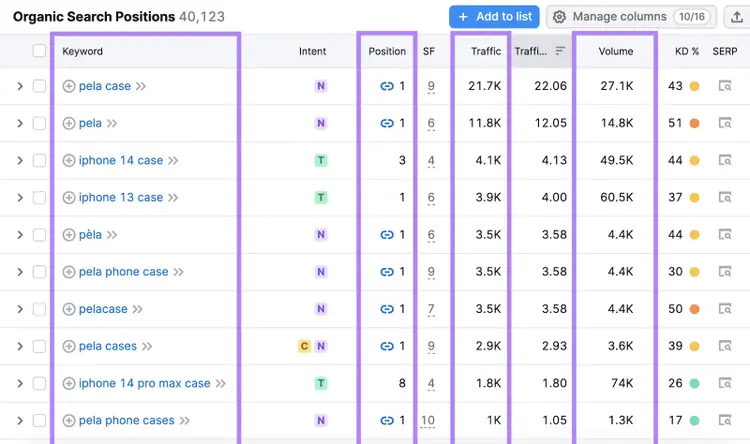
Task: Add pela phone cases via plus icon
Action: [x=69, y=421]
